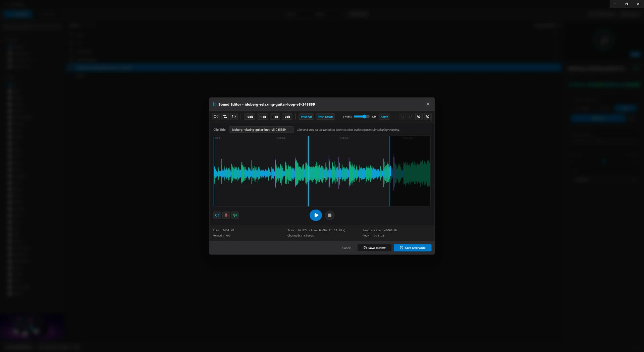Click the Pitch Down button
Screen dimensions: 644x352
pos(325,117)
